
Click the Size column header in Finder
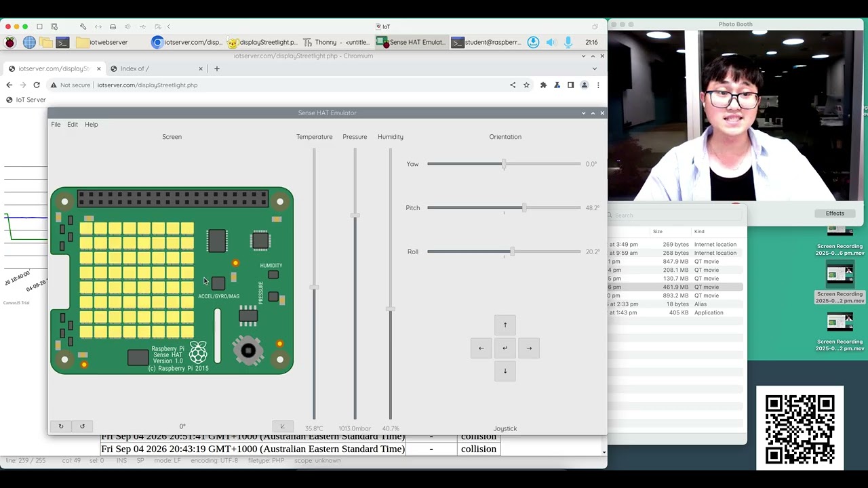tap(658, 232)
